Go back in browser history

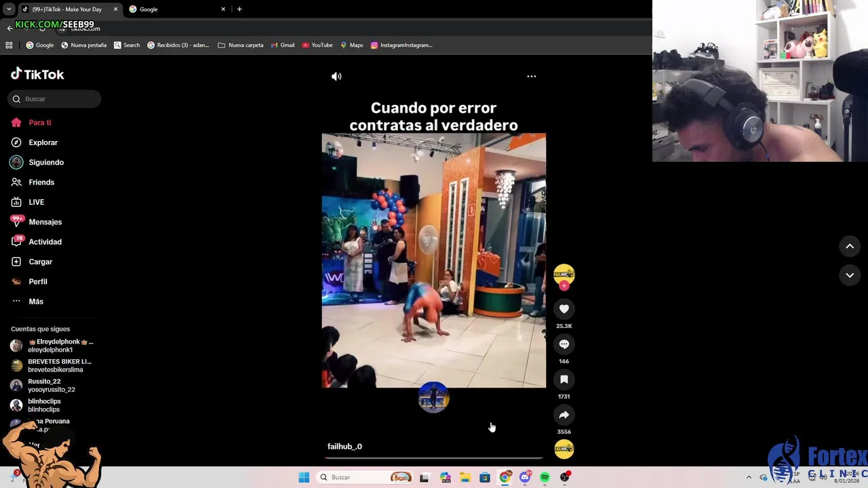click(9, 28)
